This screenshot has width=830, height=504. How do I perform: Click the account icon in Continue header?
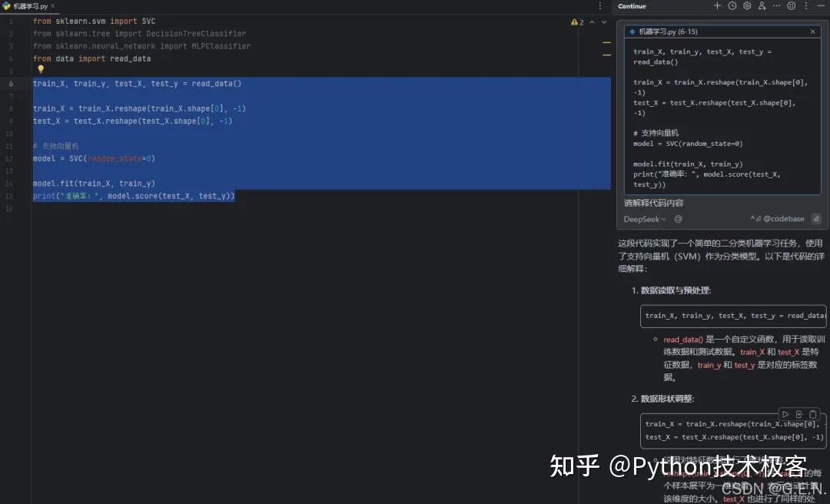[762, 7]
